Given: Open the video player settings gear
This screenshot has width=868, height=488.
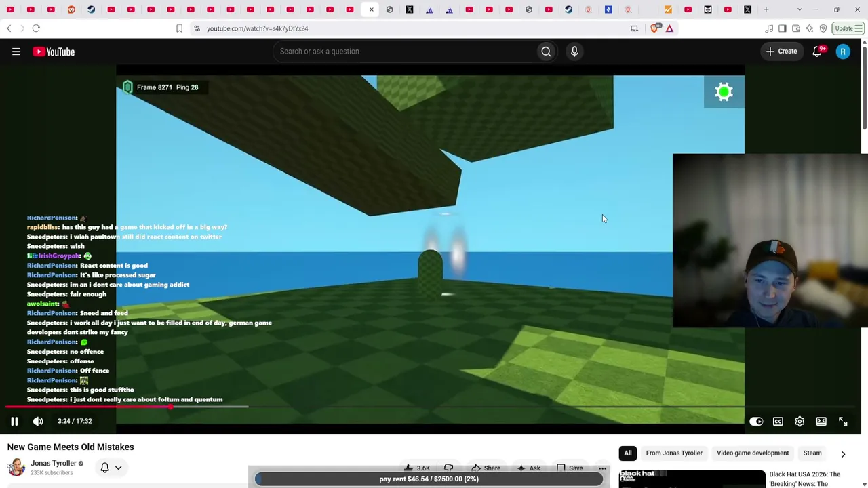Looking at the screenshot, I should point(800,422).
